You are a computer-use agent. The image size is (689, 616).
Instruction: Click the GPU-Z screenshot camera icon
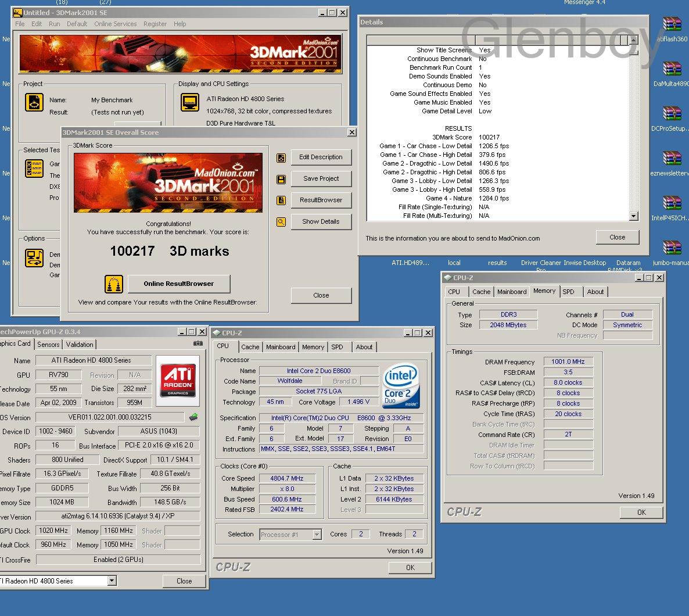[x=198, y=343]
